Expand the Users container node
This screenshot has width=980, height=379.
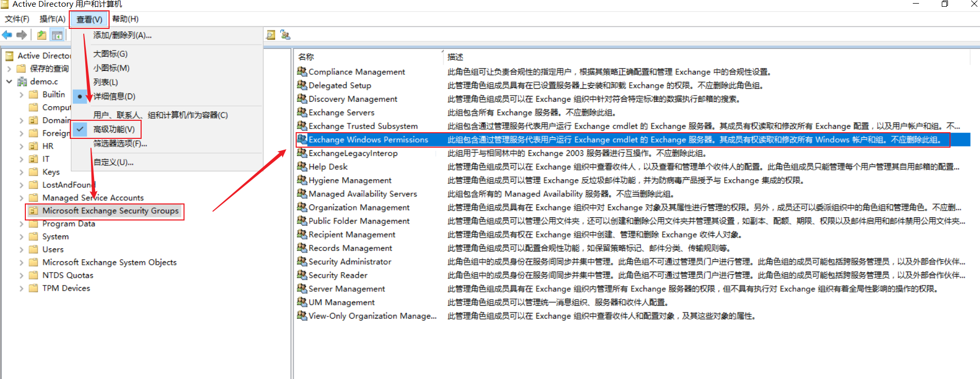tap(21, 249)
